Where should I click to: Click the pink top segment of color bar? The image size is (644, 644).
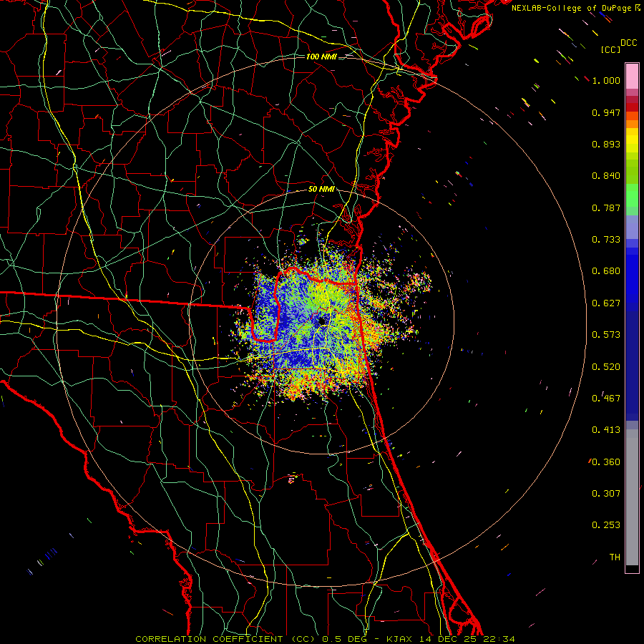tap(632, 76)
